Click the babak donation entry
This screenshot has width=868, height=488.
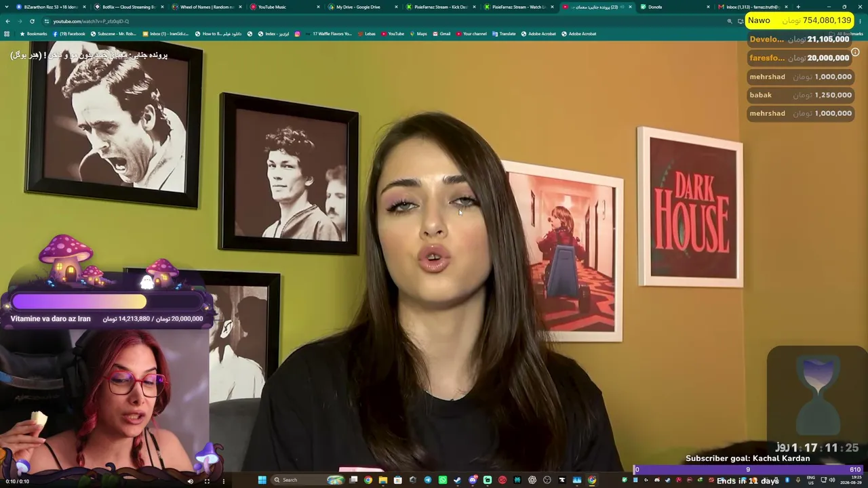(x=800, y=95)
